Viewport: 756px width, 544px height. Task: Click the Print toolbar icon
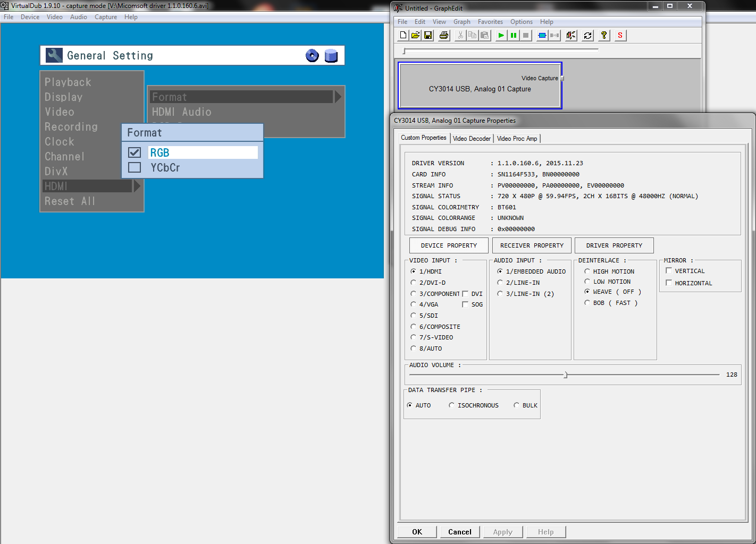[444, 36]
